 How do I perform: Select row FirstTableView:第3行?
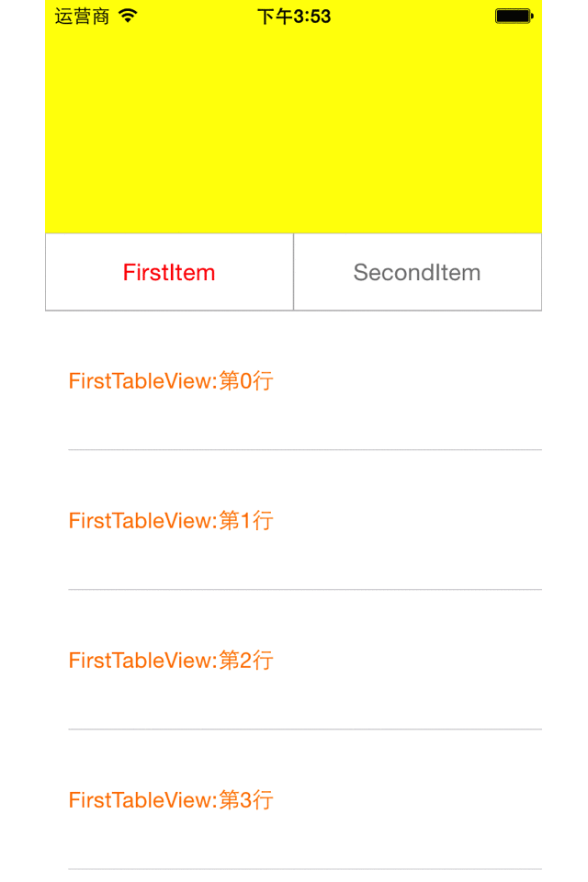pyautogui.click(x=170, y=800)
